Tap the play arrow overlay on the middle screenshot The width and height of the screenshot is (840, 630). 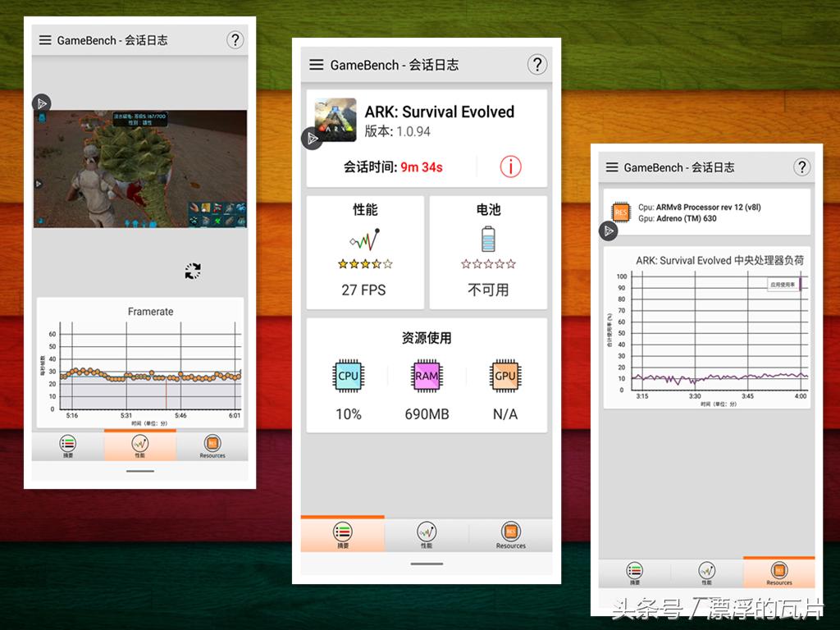pos(312,139)
